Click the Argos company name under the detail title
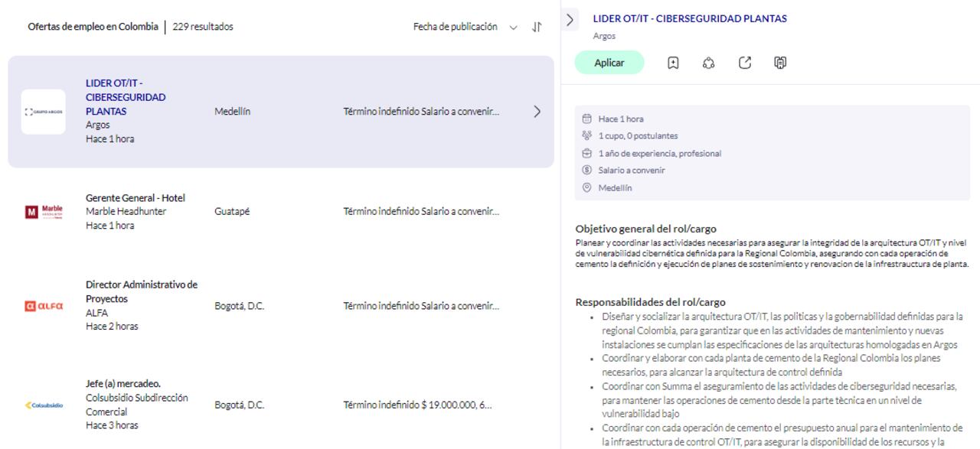 pos(604,35)
